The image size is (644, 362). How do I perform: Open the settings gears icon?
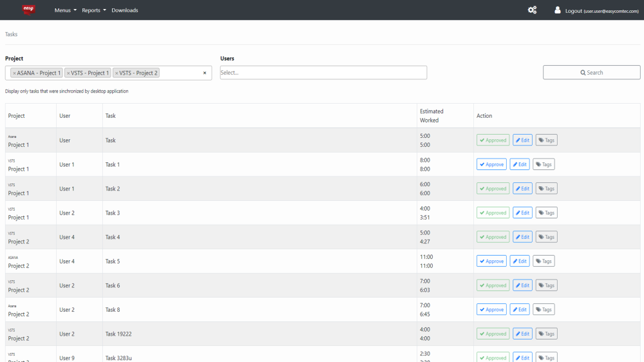[532, 10]
